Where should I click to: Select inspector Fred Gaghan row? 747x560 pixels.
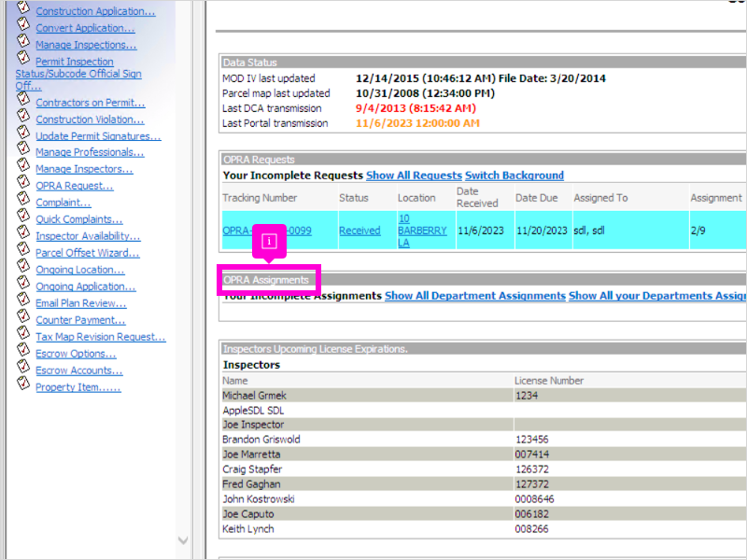(484, 484)
